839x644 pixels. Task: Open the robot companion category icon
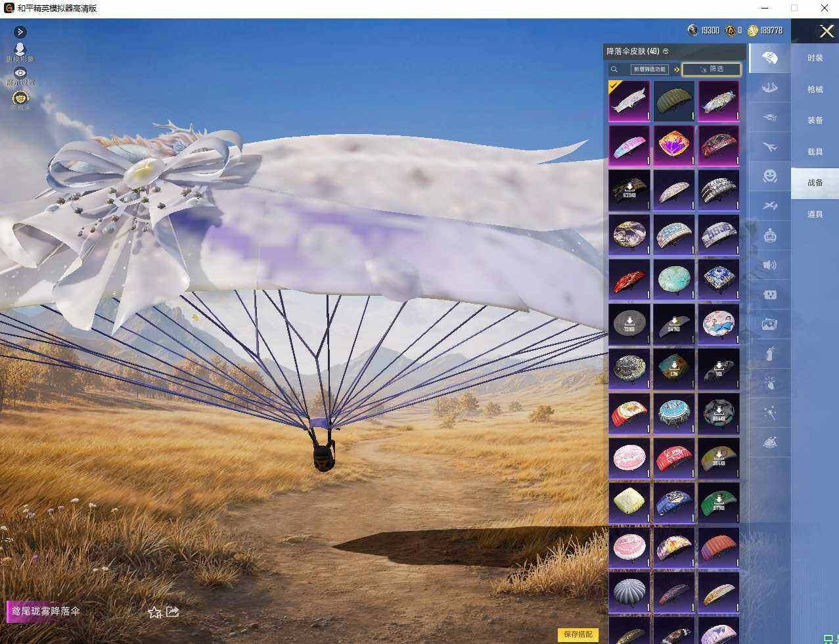pos(770,235)
